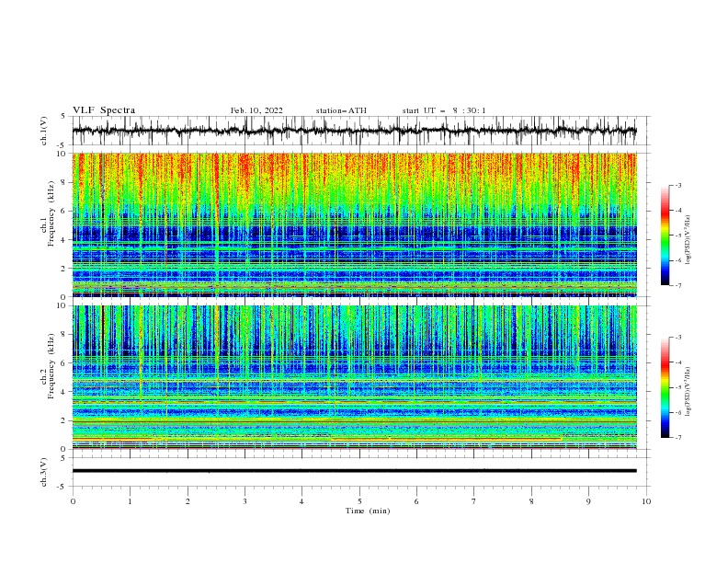
Task: Click the ch.1 voltage waveform trace
Action: pyautogui.click(x=354, y=131)
